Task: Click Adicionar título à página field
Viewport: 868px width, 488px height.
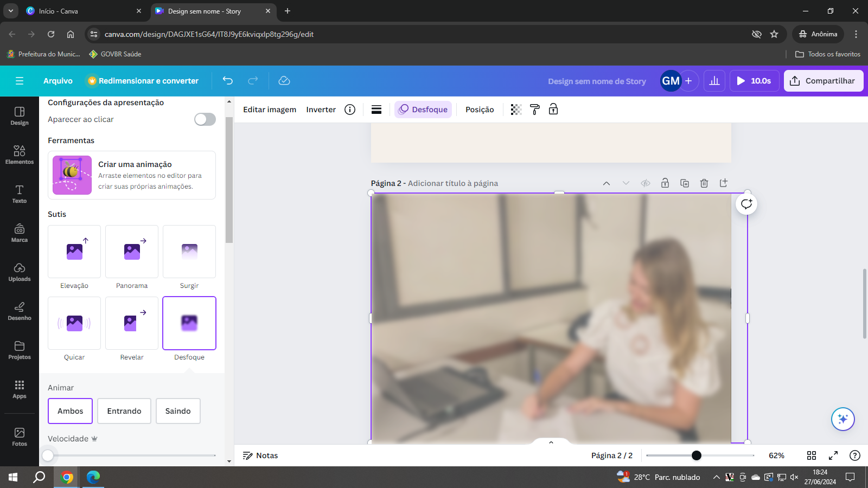Action: tap(453, 183)
